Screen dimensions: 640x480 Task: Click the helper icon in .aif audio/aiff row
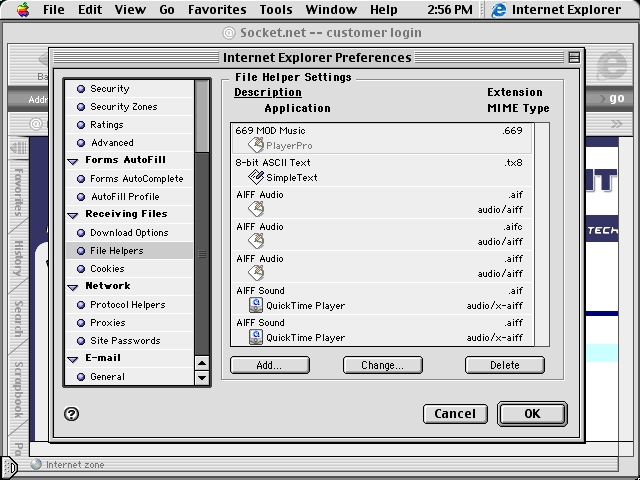coord(256,209)
